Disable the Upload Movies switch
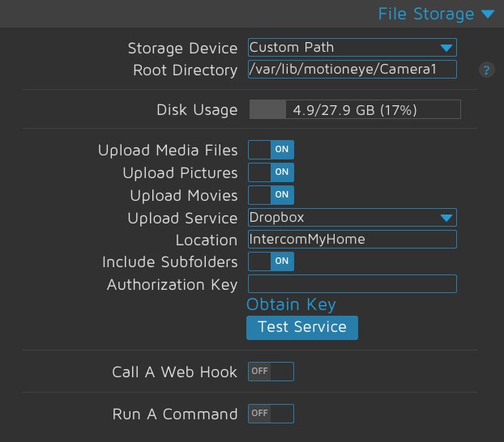504x442 pixels. tap(271, 195)
